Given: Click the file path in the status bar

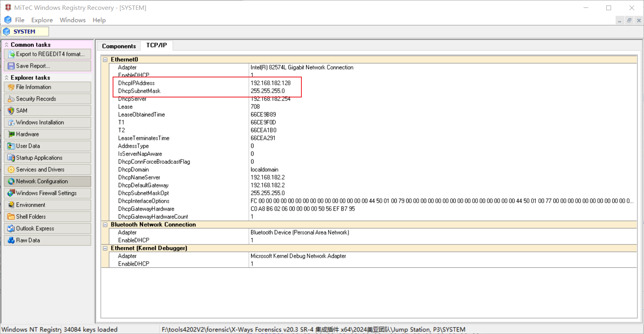Looking at the screenshot, I should click(x=314, y=329).
